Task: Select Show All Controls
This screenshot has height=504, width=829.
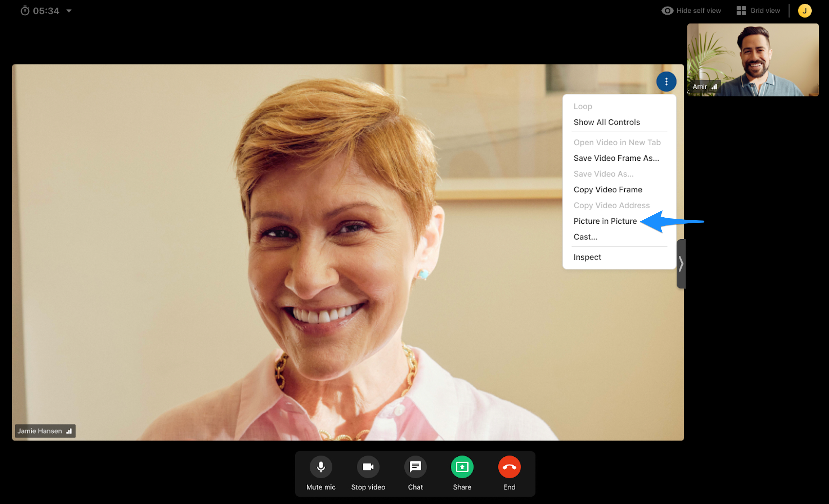Action: 607,122
